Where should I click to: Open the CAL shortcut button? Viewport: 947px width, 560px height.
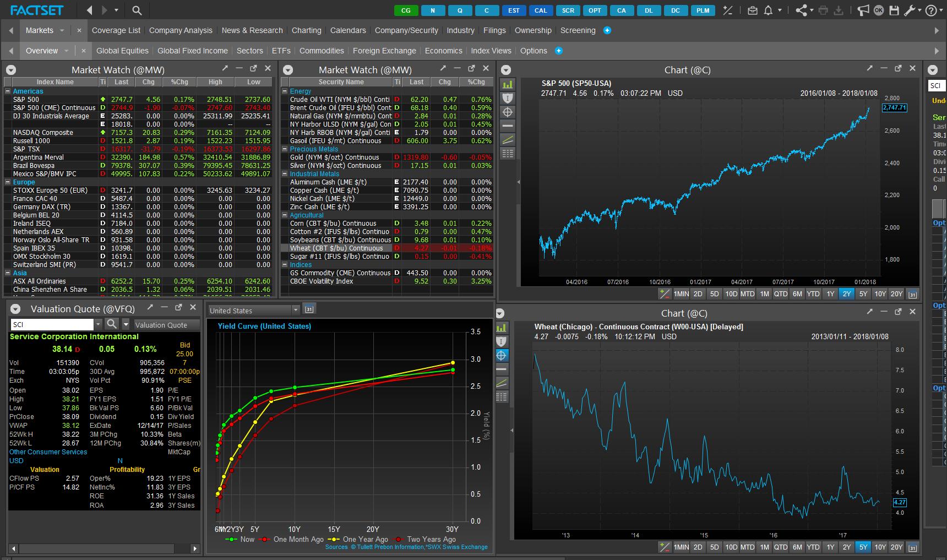click(541, 10)
